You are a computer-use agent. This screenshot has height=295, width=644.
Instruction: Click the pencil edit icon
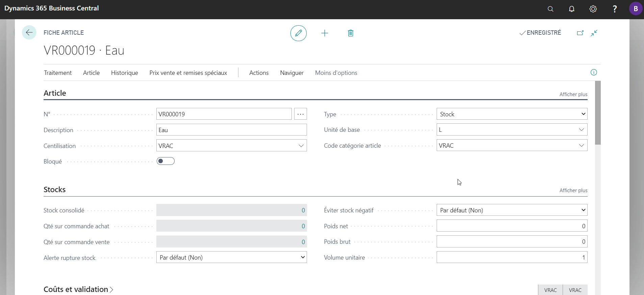pos(299,33)
